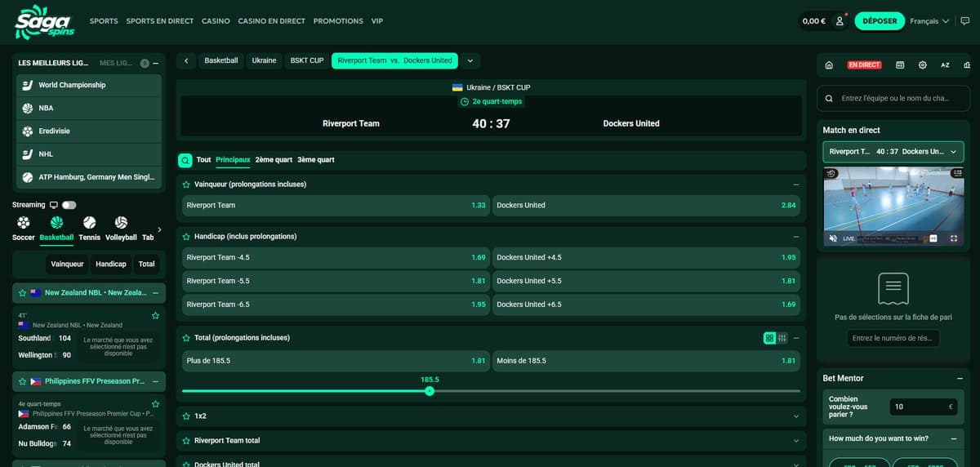
Task: Star the Total (prolongations incluses) market
Action: (186, 337)
